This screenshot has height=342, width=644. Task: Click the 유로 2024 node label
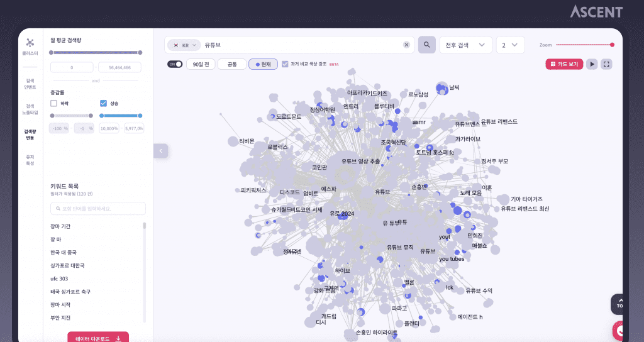[341, 214]
